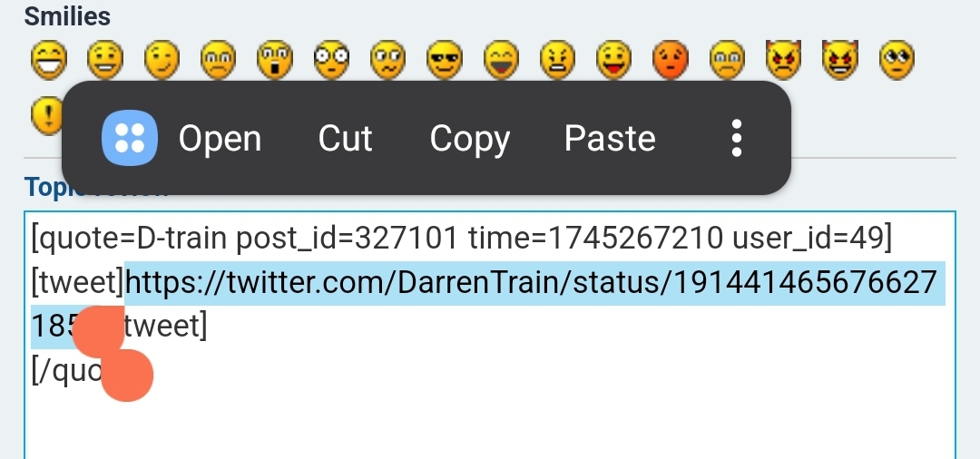Insert the shocked wide-eyed smiley
Viewport: 980px width, 459px height.
(331, 61)
